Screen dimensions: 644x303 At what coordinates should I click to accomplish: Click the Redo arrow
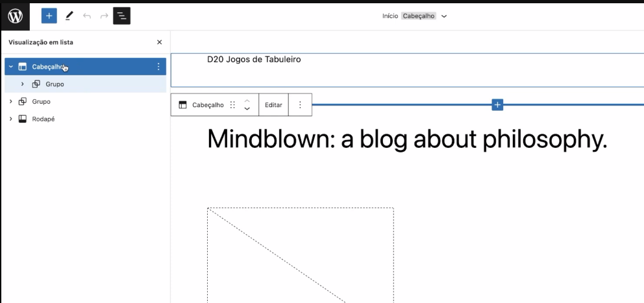click(x=105, y=16)
